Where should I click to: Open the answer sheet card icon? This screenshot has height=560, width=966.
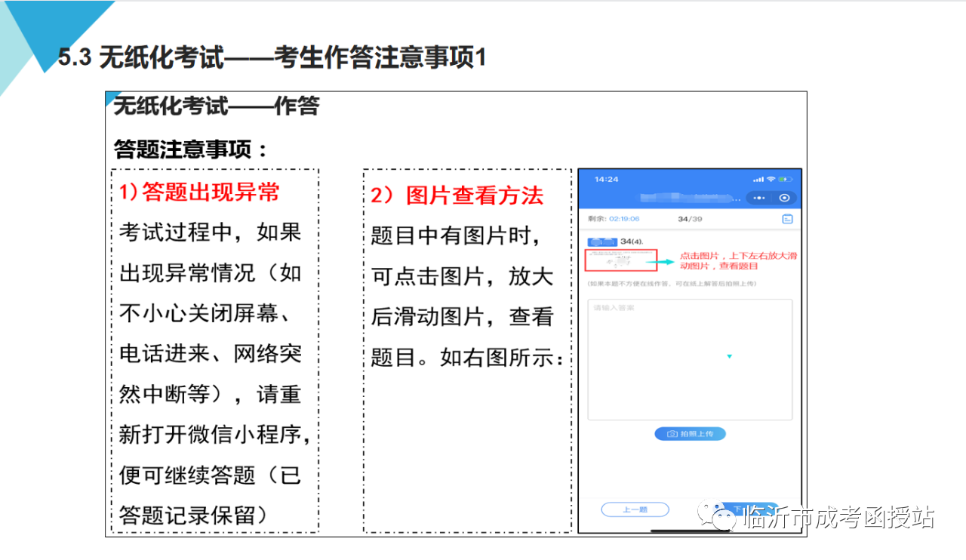(787, 219)
